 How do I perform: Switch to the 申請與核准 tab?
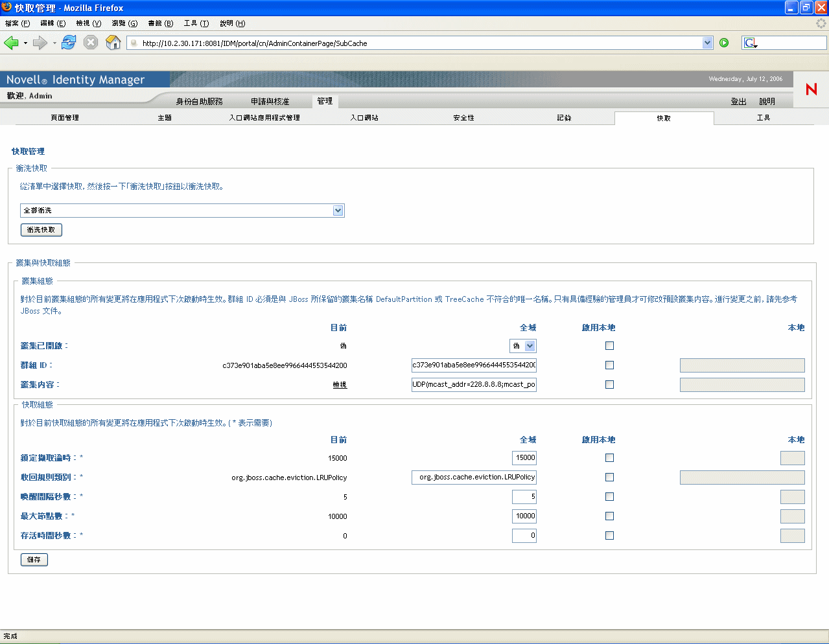270,102
